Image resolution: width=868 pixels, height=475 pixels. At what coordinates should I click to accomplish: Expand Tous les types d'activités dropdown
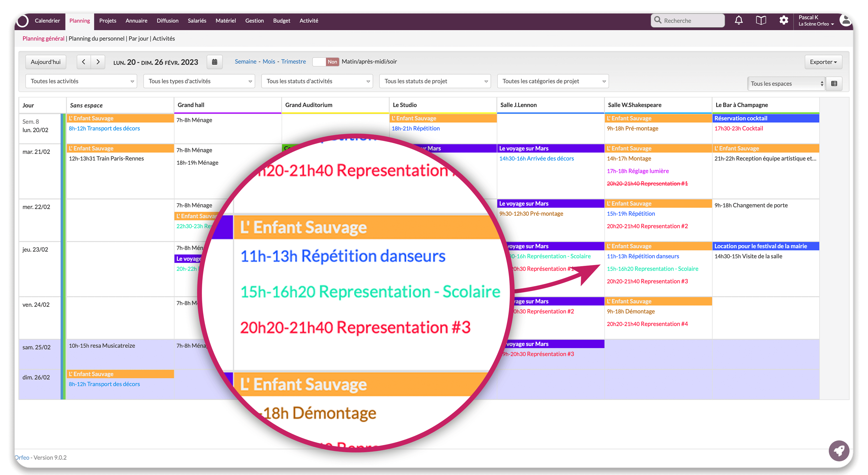coord(199,81)
